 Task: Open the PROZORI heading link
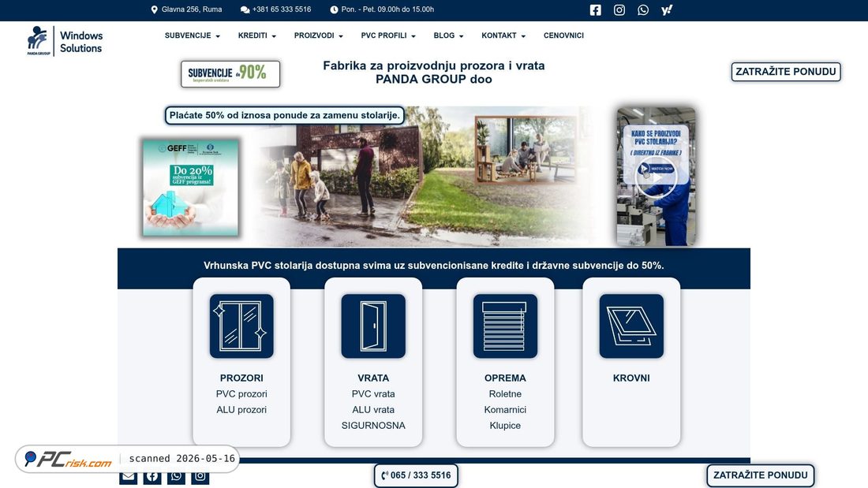coord(241,378)
